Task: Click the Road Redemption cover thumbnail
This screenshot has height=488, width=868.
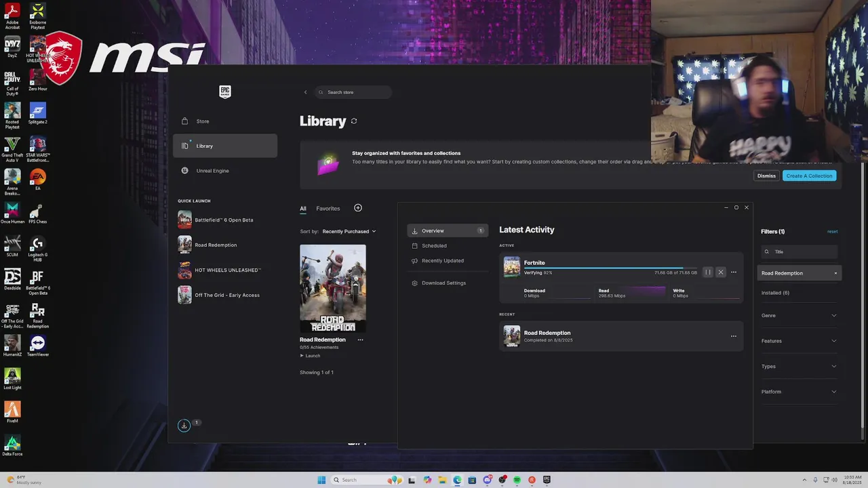Action: pos(333,289)
